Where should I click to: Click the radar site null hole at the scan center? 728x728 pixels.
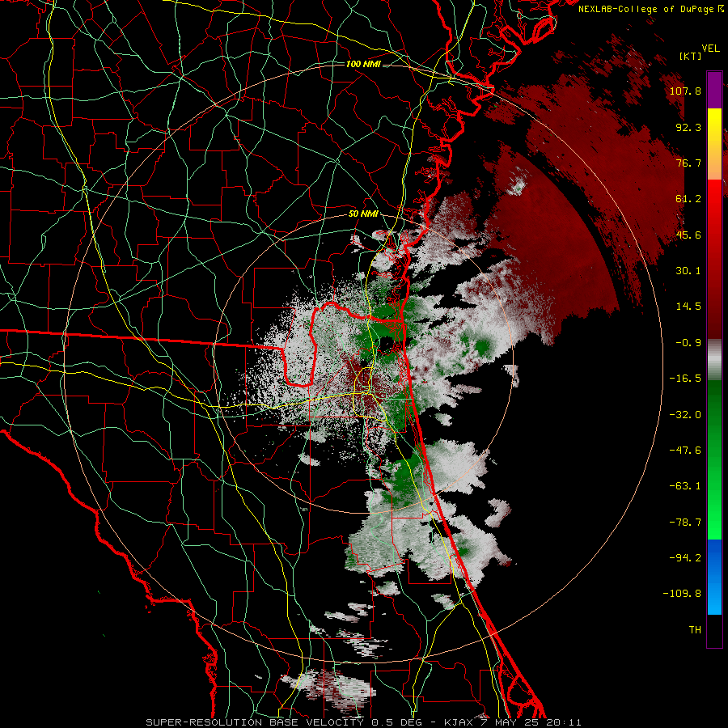click(x=387, y=344)
